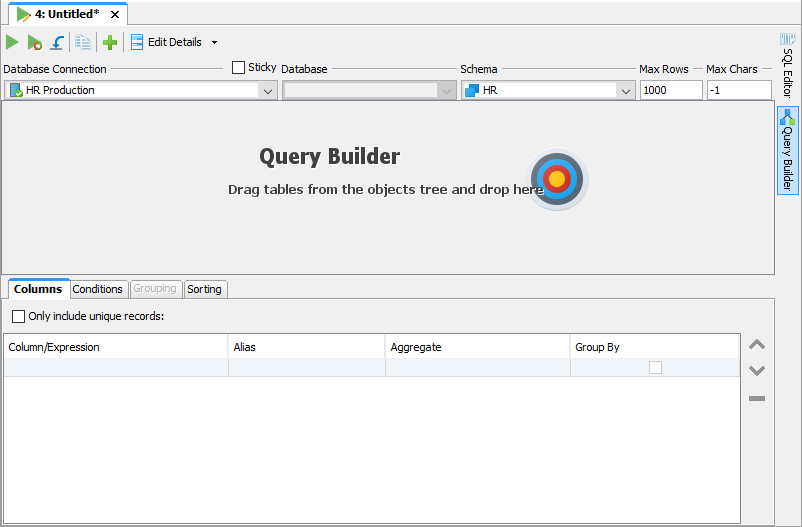The image size is (802, 527).
Task: Select the Query Builder side panel
Action: pos(787,150)
